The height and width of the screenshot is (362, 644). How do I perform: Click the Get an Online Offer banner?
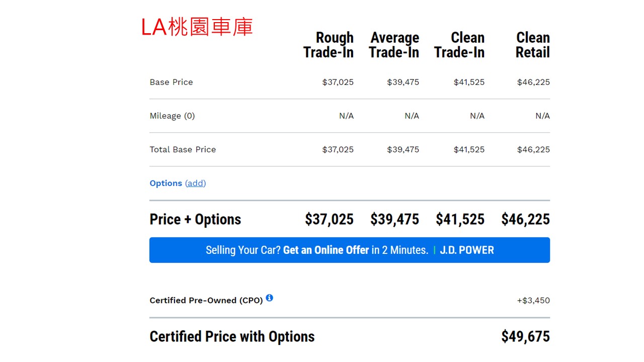[350, 250]
